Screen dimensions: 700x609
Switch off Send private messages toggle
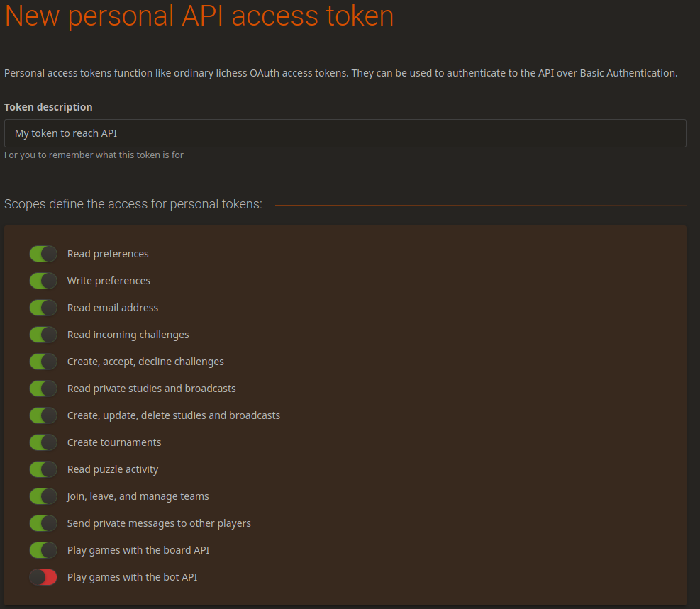[x=43, y=523]
